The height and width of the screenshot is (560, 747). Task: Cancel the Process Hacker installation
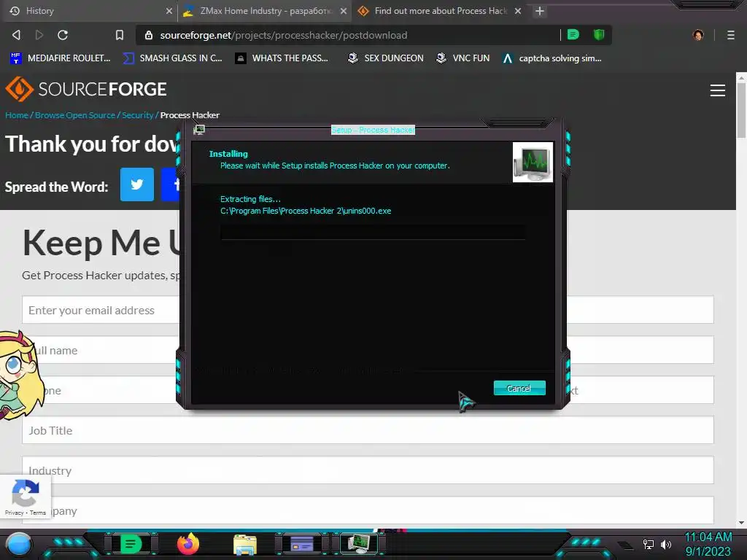point(519,388)
